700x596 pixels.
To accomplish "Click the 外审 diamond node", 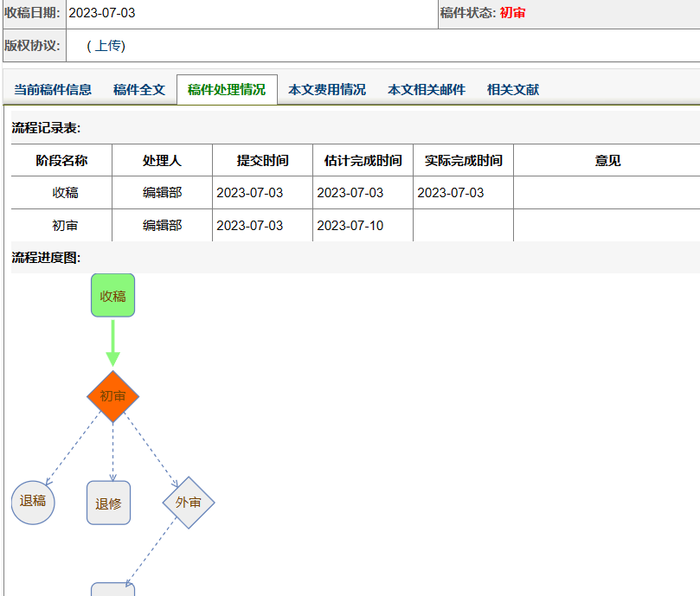I will (188, 502).
